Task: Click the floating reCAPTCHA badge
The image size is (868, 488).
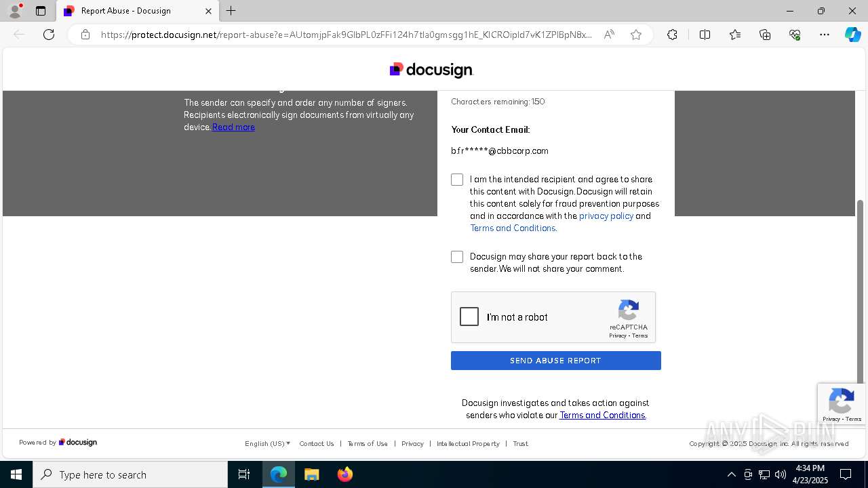Action: pyautogui.click(x=841, y=405)
